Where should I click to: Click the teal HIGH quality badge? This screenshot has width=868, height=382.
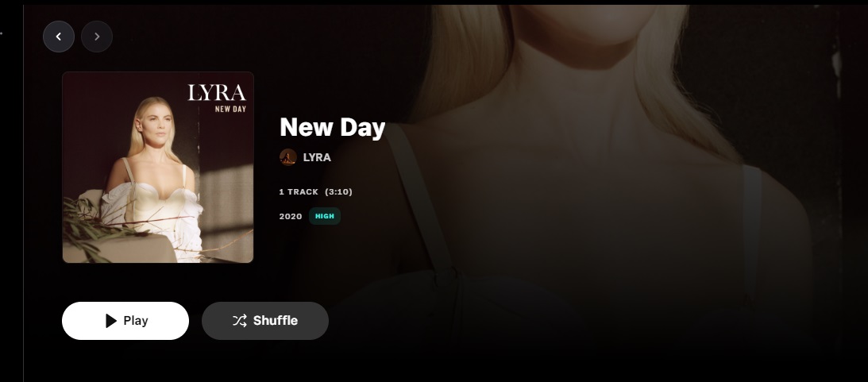point(324,216)
